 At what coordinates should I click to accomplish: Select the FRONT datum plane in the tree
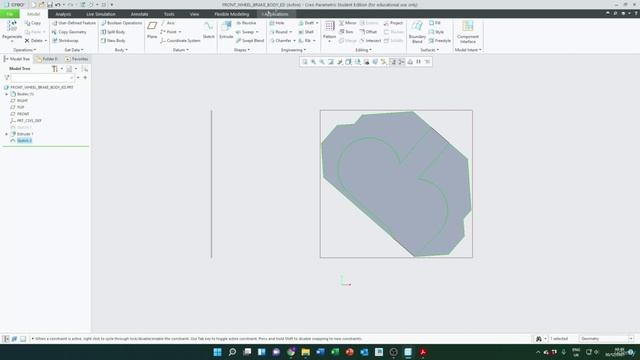pos(20,114)
